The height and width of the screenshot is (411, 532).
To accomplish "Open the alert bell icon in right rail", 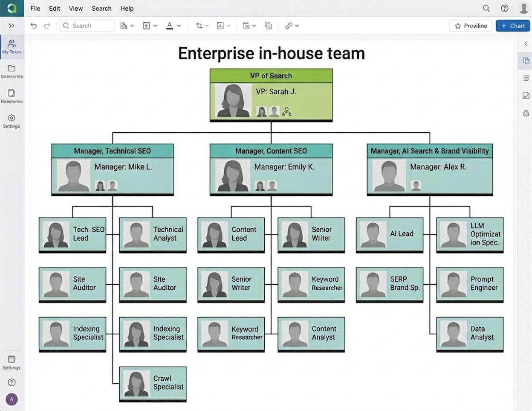I will click(x=526, y=113).
